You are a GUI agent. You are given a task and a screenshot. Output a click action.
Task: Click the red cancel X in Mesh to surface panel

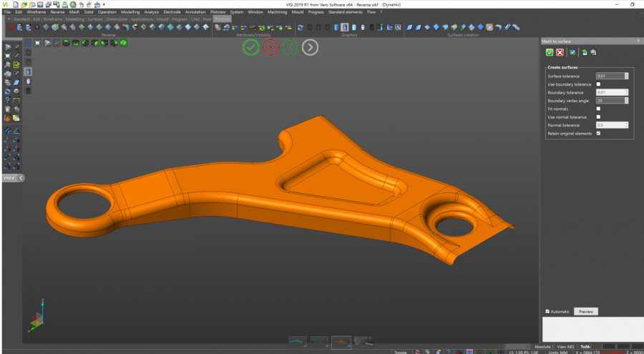(560, 52)
